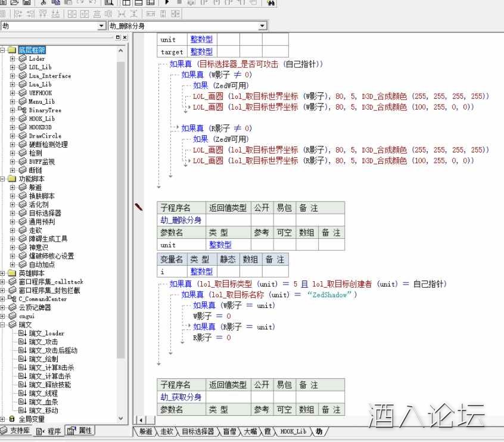
Task: Click the Cut scissors toolbar icon
Action: 43,3
